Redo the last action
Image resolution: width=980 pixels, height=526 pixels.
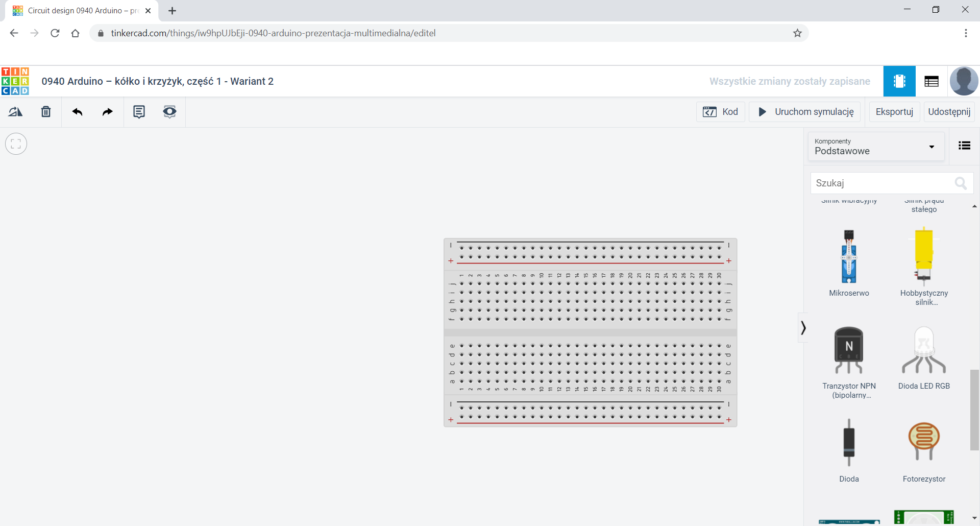coord(107,112)
